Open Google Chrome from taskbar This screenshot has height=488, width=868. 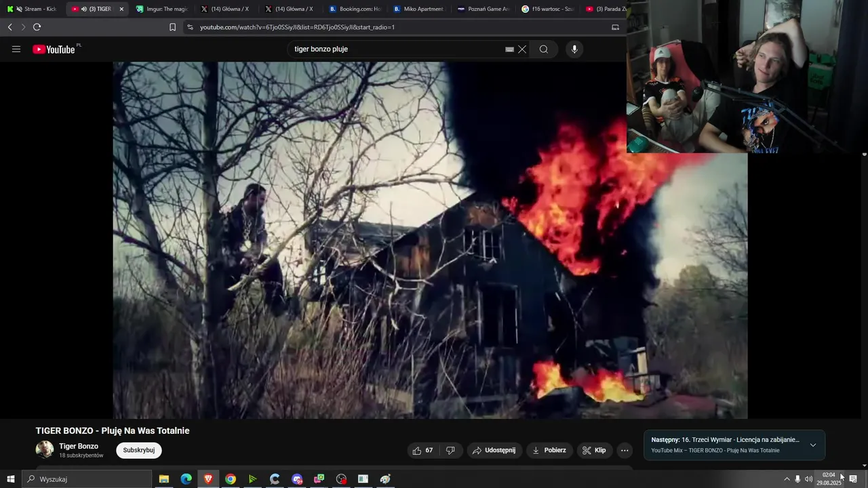tap(231, 479)
